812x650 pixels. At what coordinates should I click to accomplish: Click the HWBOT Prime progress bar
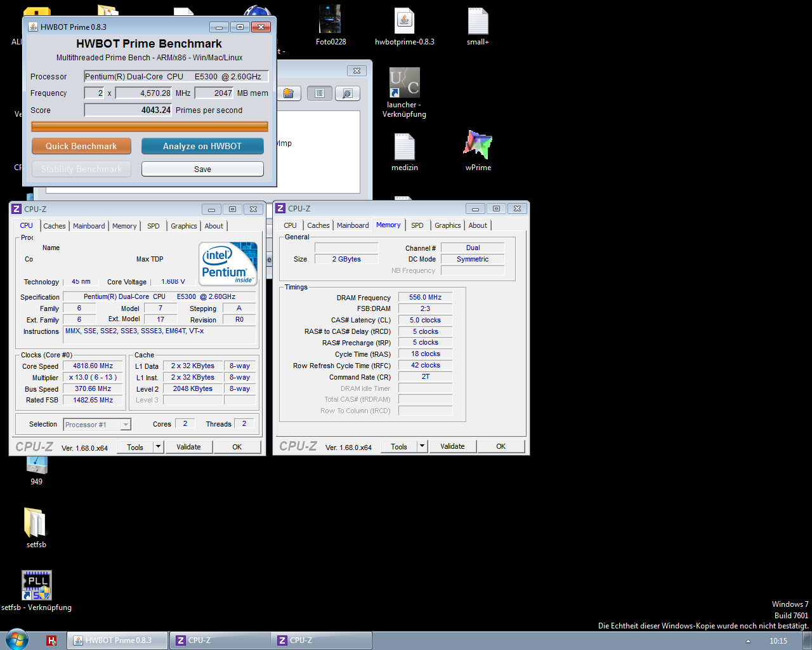point(150,126)
